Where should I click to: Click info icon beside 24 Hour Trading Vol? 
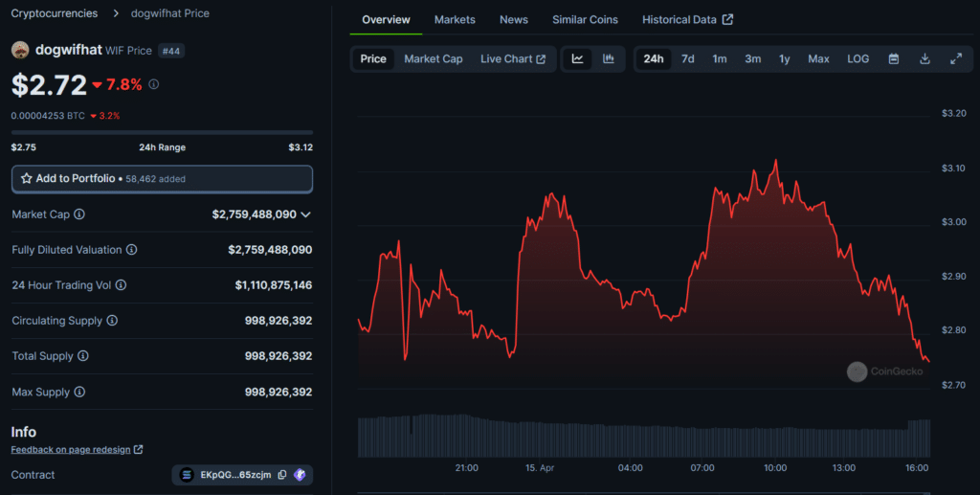121,285
